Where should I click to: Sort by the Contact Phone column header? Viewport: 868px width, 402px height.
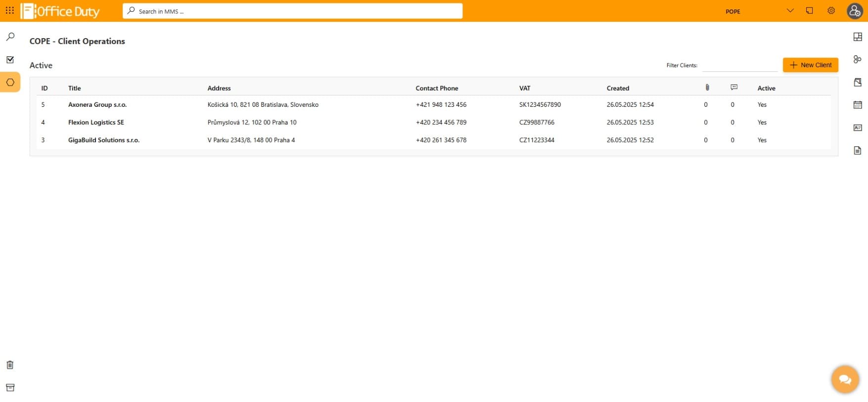coord(437,88)
